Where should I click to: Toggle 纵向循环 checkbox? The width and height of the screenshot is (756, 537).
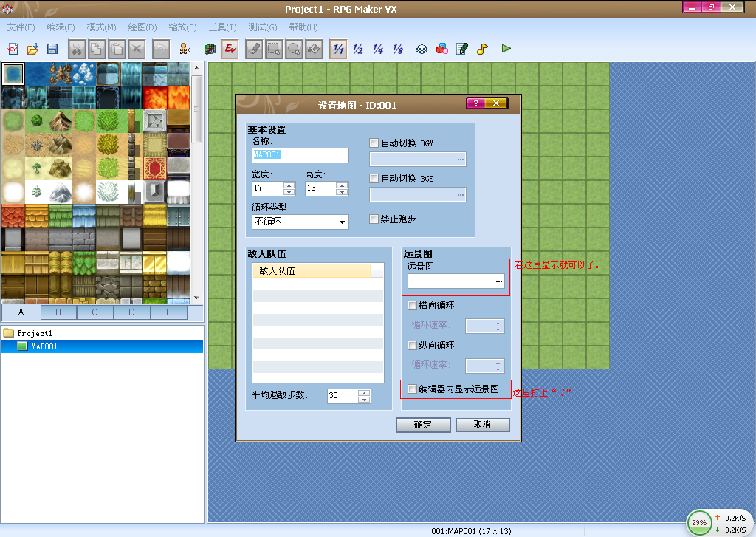(x=412, y=346)
